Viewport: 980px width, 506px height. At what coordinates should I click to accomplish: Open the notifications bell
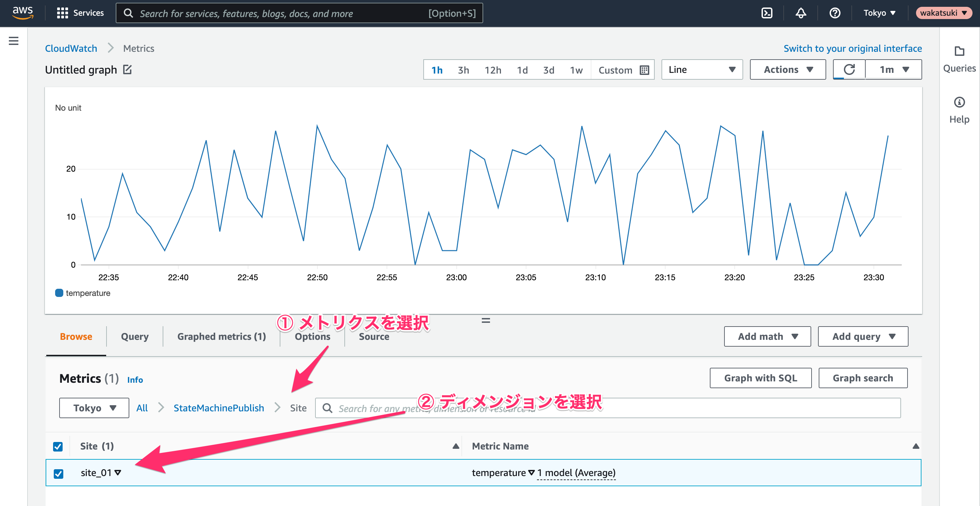pos(801,13)
